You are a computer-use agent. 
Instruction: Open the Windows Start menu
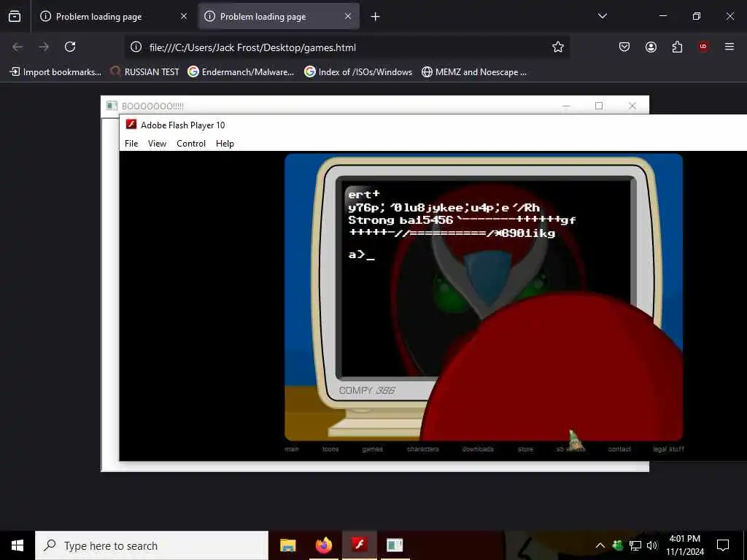point(18,545)
